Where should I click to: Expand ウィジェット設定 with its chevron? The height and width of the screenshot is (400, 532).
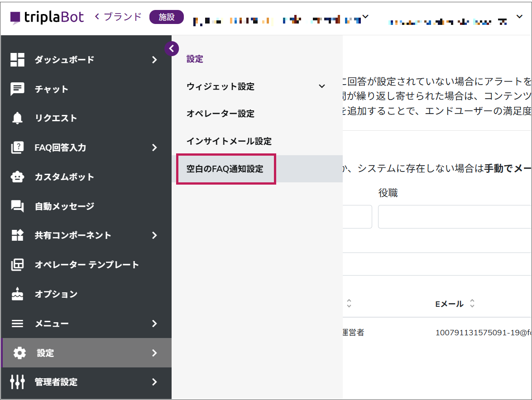(x=322, y=86)
